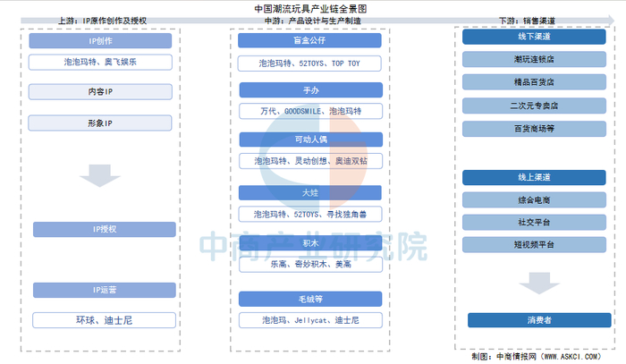
Task: Select the heading 中游:产品设计与生产制造
Action: tap(313, 21)
